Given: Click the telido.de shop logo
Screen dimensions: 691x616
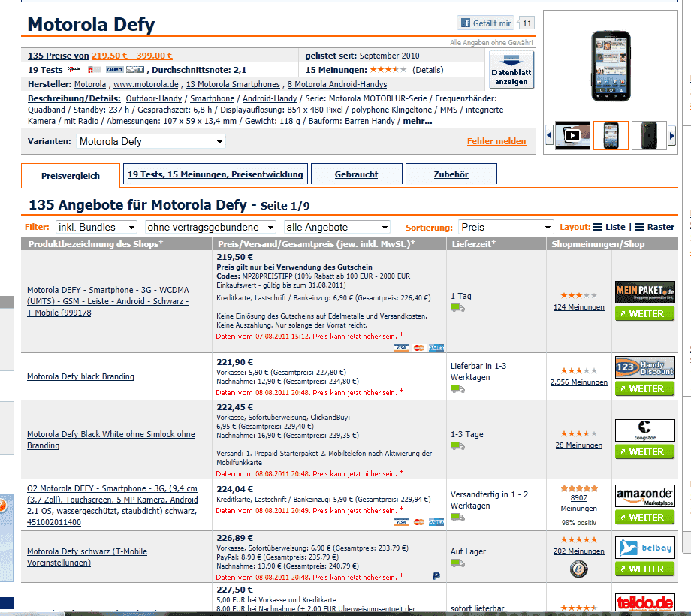Looking at the screenshot, I should pos(644,602).
